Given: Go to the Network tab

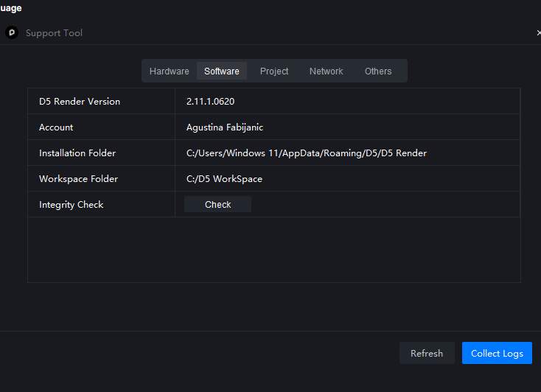Looking at the screenshot, I should click(x=326, y=71).
